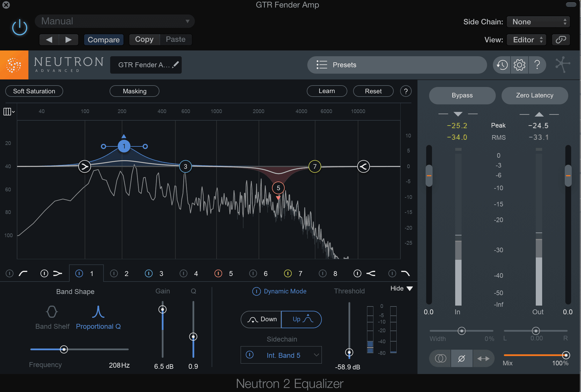Go to next preset with right arrow
581x392 pixels.
[68, 39]
